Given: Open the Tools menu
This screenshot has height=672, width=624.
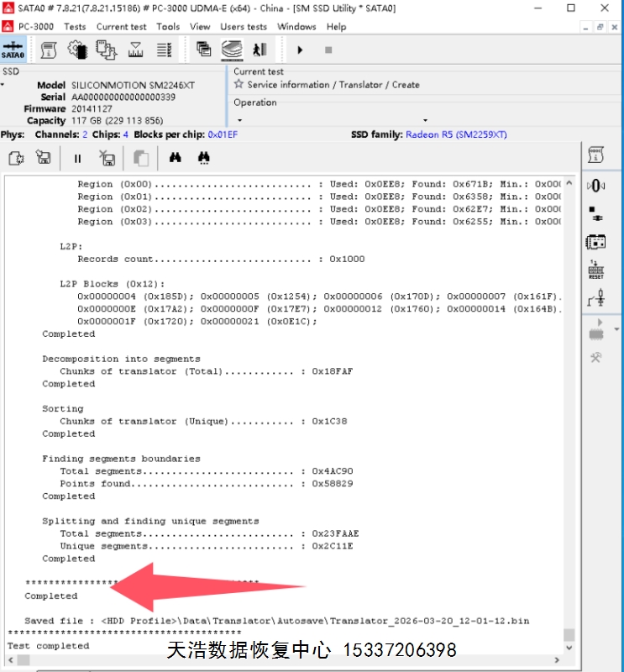Looking at the screenshot, I should (x=168, y=26).
